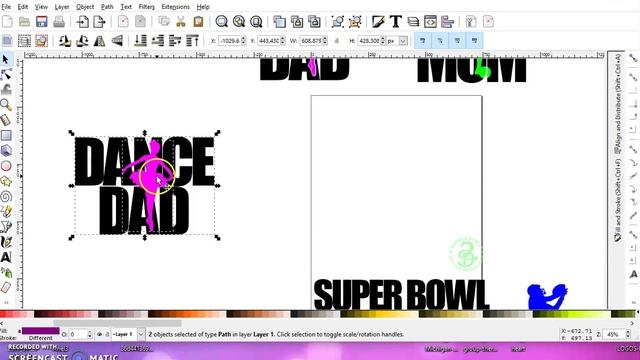Image resolution: width=640 pixels, height=360 pixels.
Task: Open Text and Font dialog icon
Action: (396, 22)
